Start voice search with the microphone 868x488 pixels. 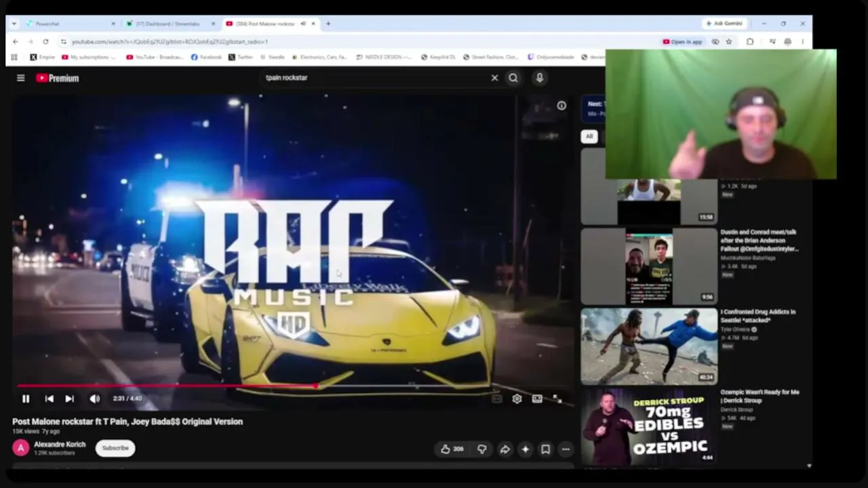click(540, 78)
